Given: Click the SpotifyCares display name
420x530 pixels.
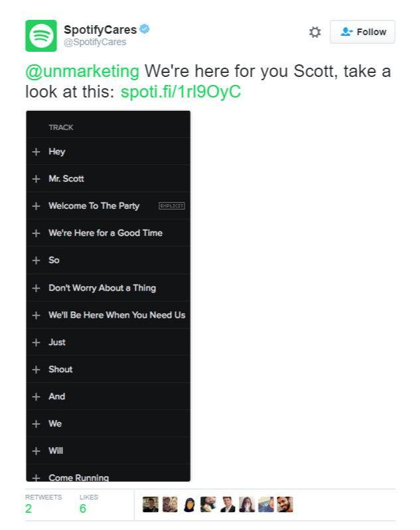Looking at the screenshot, I should 100,30.
